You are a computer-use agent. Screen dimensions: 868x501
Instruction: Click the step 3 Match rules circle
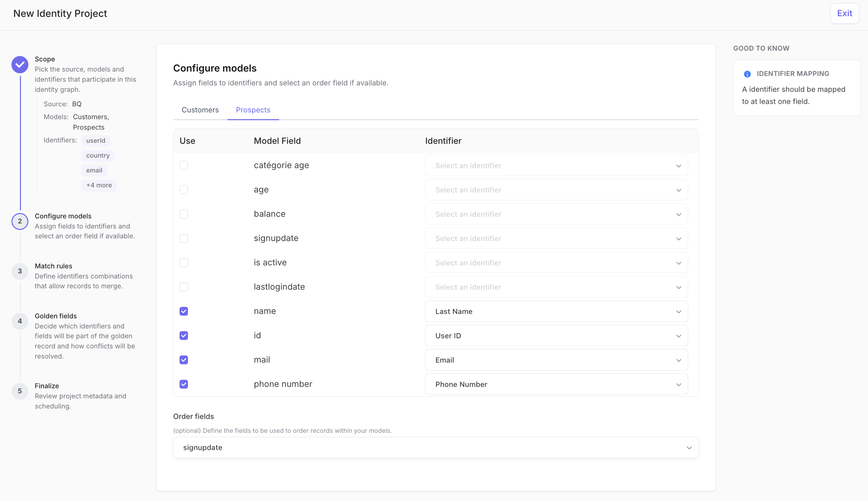(x=20, y=271)
